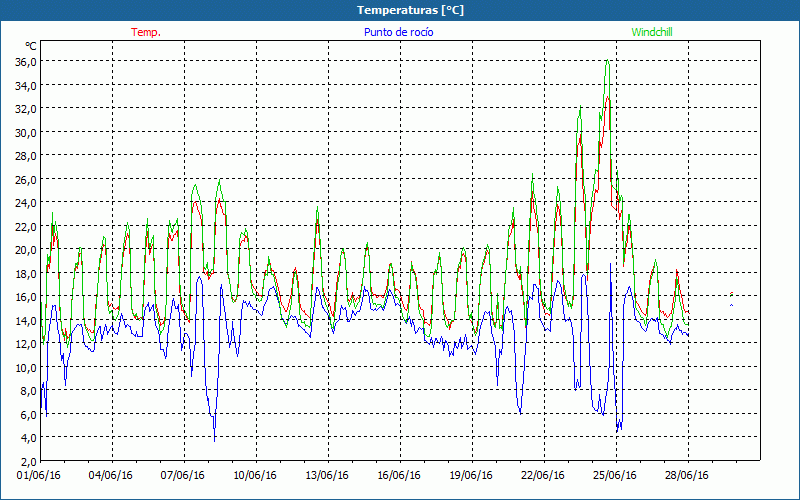This screenshot has width=800, height=500.
Task: Click the 22/06/16 date label
Action: coord(543,475)
